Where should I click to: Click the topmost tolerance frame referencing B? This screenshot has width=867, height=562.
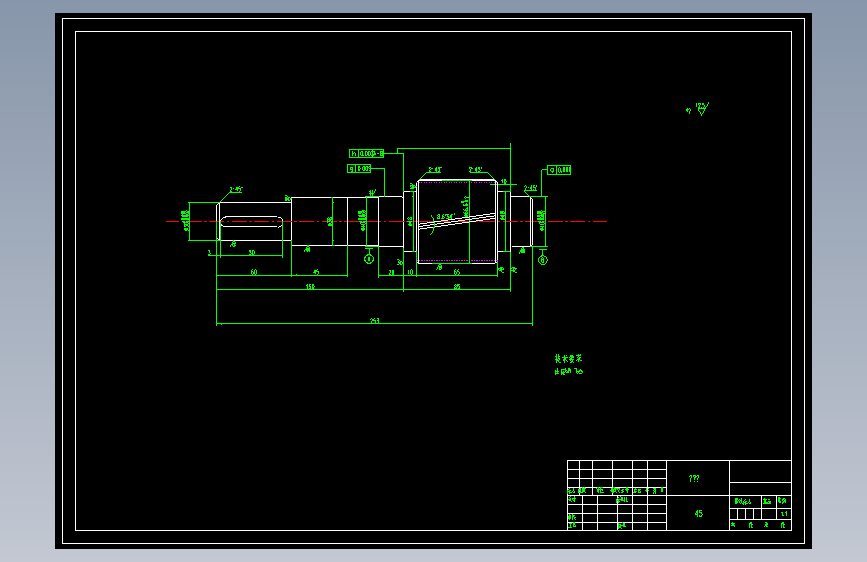(x=366, y=153)
